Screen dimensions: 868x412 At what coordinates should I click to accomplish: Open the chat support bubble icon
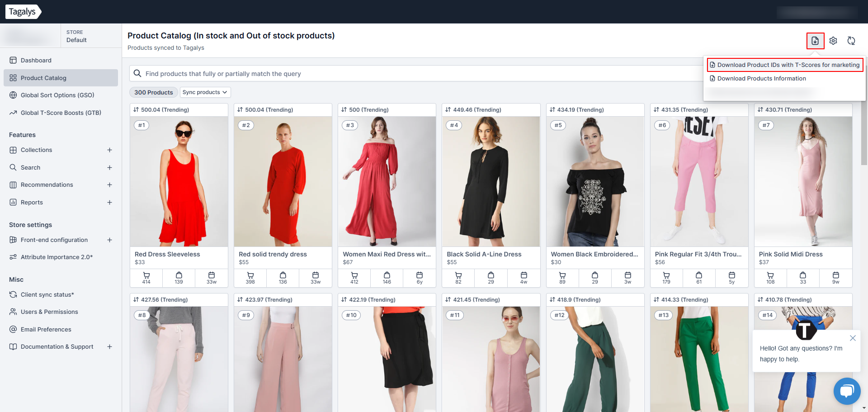click(847, 391)
